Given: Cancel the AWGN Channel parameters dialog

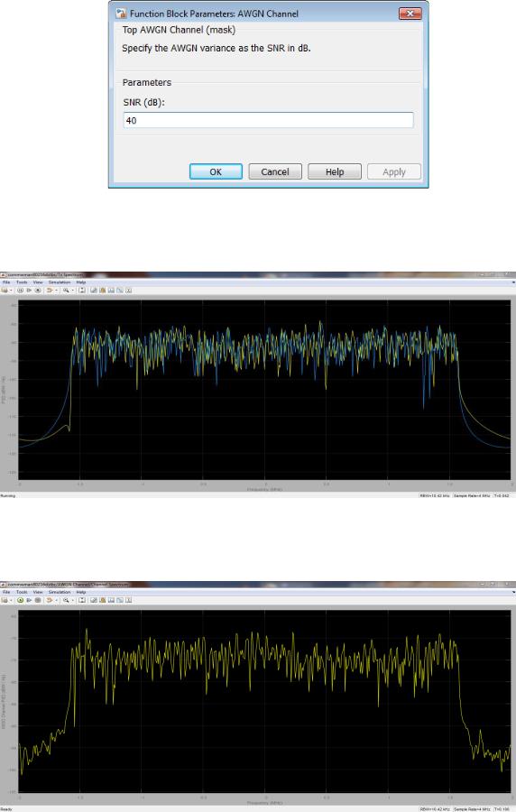Looking at the screenshot, I should (x=275, y=172).
